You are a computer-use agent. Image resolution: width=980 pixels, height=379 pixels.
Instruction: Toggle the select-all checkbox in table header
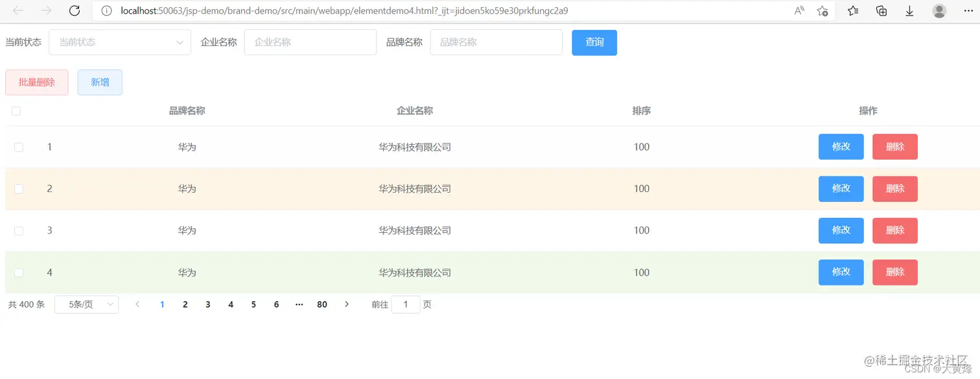16,111
